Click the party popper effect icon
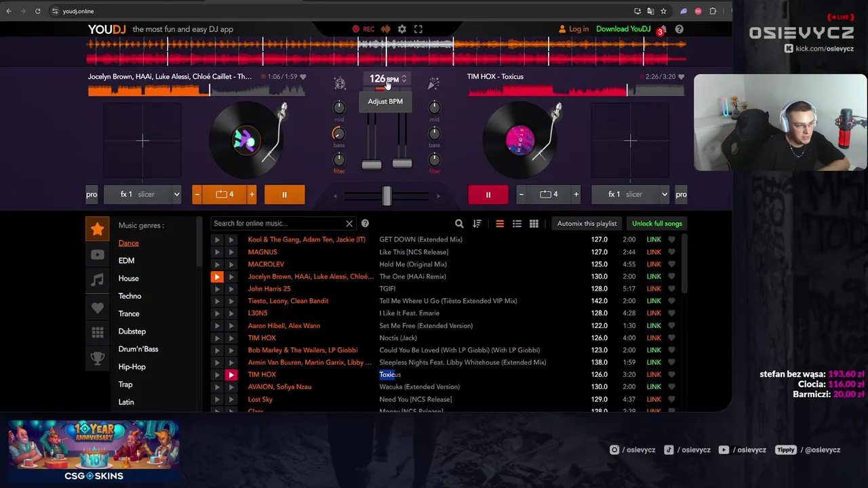The width and height of the screenshot is (868, 488). (x=433, y=83)
